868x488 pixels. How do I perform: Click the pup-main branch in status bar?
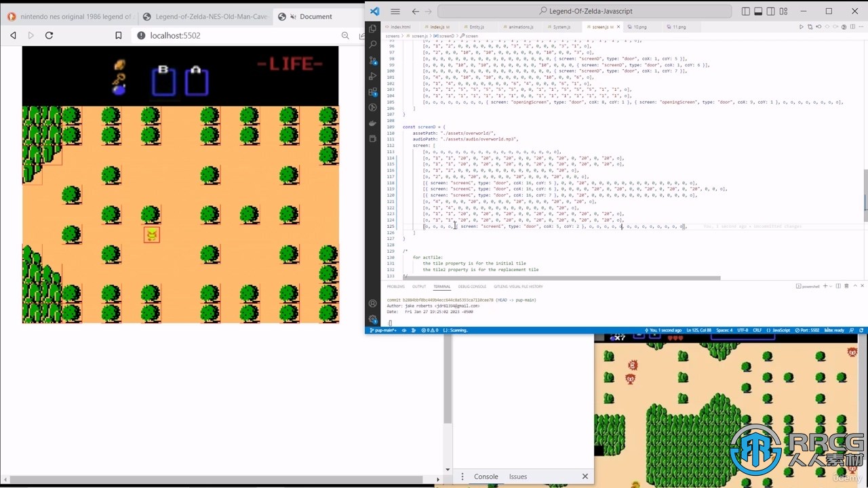382,330
